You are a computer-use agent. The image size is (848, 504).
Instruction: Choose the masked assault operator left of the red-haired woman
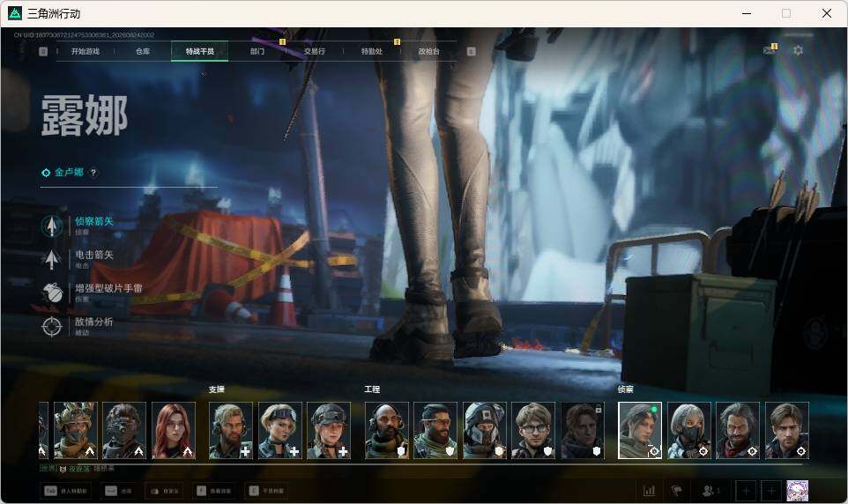point(124,431)
